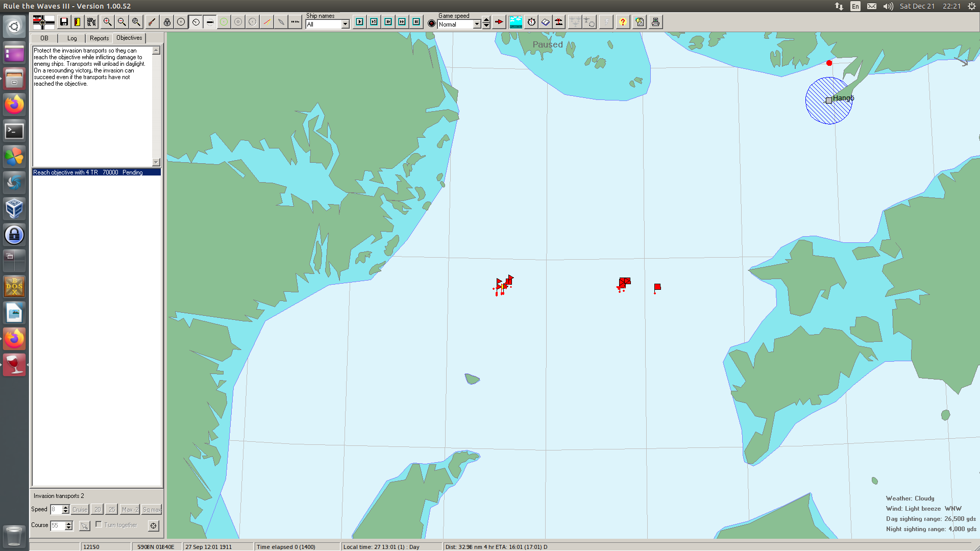980x551 pixels.
Task: Click the crosshair center-on-ship button
Action: pos(154,525)
